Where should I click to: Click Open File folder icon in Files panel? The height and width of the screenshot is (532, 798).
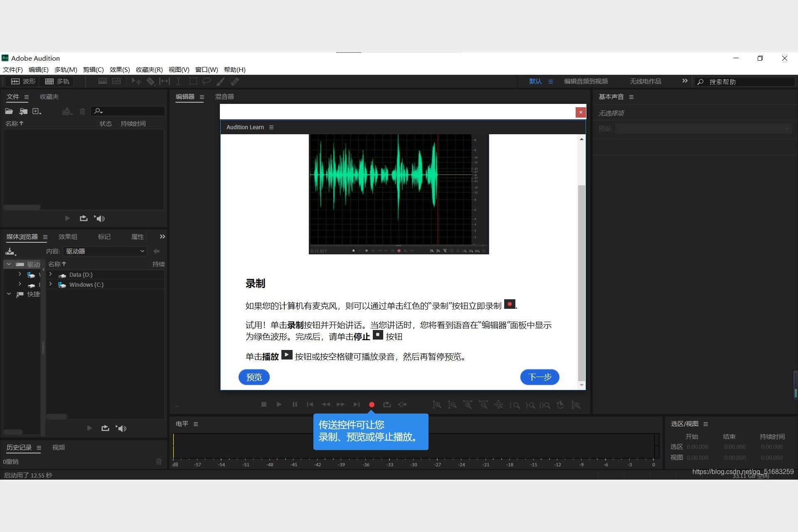tap(9, 111)
